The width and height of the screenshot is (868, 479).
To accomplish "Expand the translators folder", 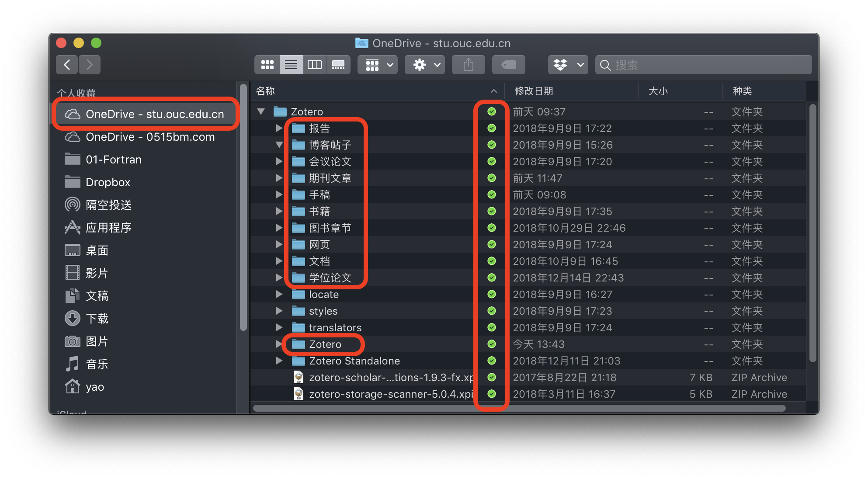I will [279, 327].
